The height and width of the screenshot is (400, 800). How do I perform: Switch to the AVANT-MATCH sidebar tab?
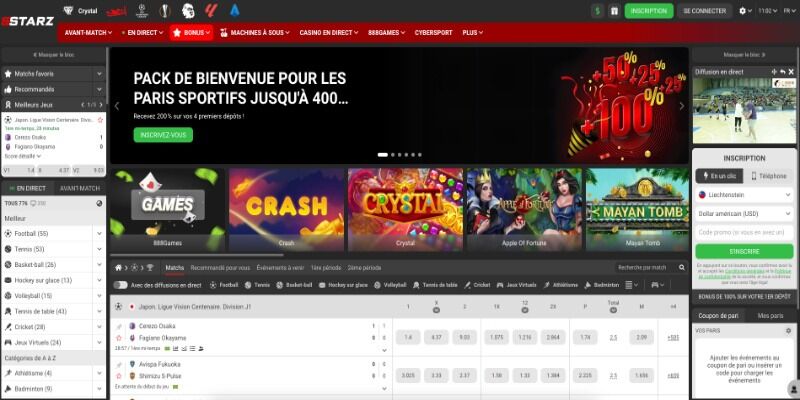tap(80, 188)
